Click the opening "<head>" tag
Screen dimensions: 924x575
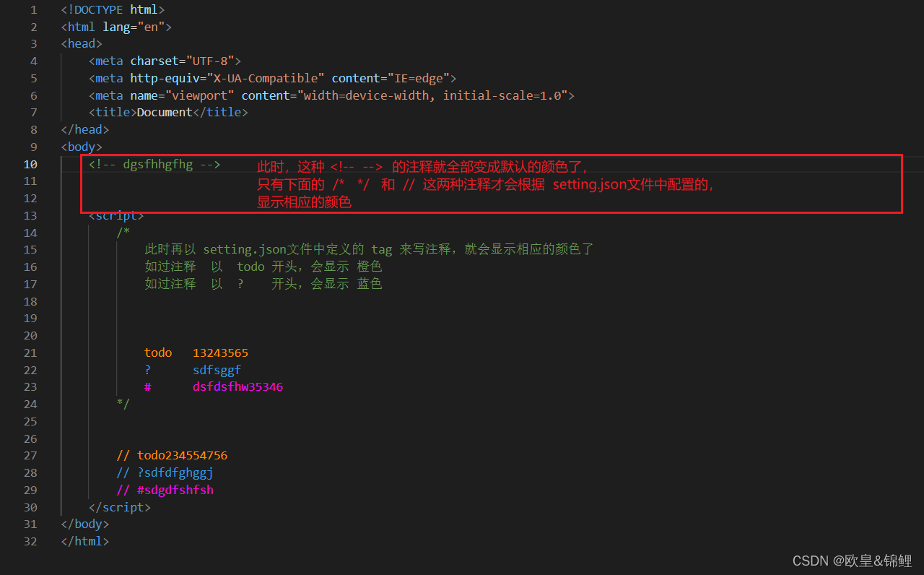click(x=82, y=44)
